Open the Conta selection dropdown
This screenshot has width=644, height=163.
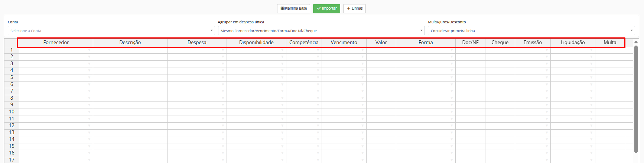pyautogui.click(x=111, y=31)
